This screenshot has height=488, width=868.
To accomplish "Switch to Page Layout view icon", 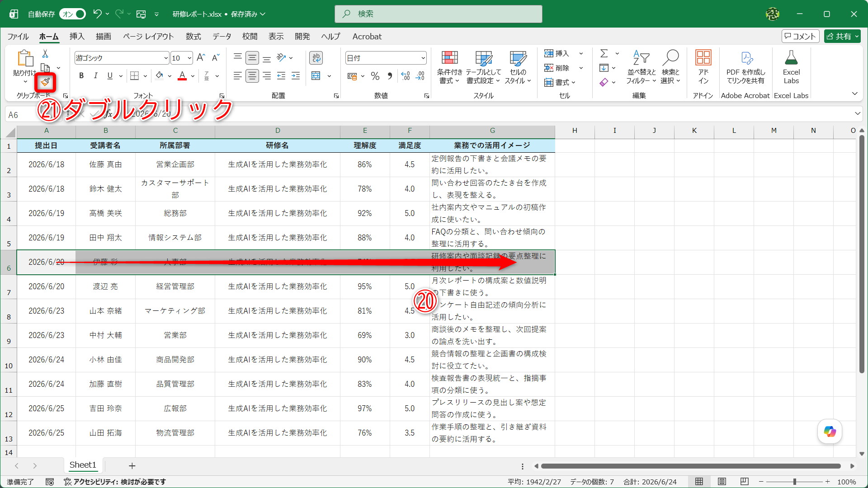I will pos(722,482).
